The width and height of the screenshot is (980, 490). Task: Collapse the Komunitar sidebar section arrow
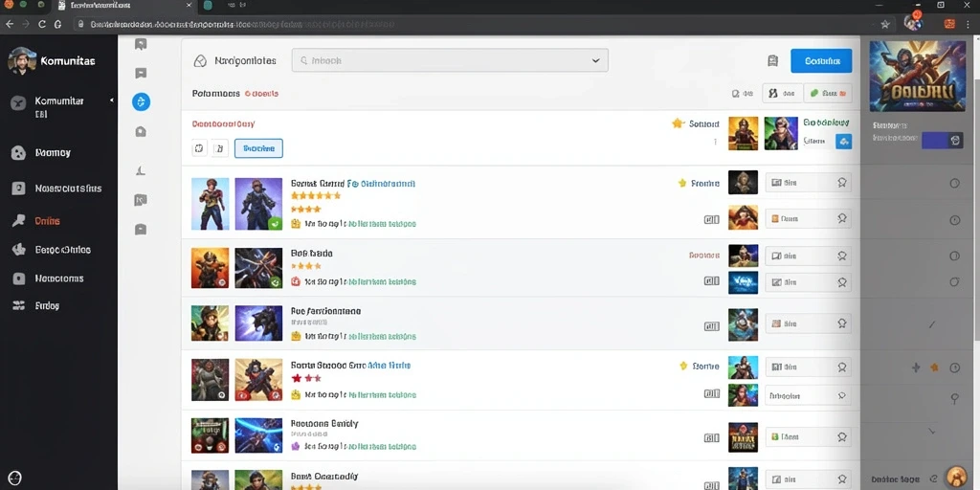[112, 100]
